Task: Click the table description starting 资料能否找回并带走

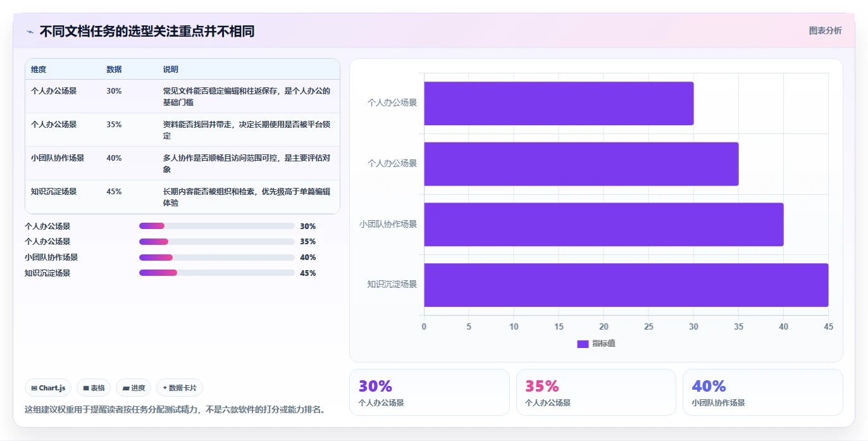Action: point(247,130)
